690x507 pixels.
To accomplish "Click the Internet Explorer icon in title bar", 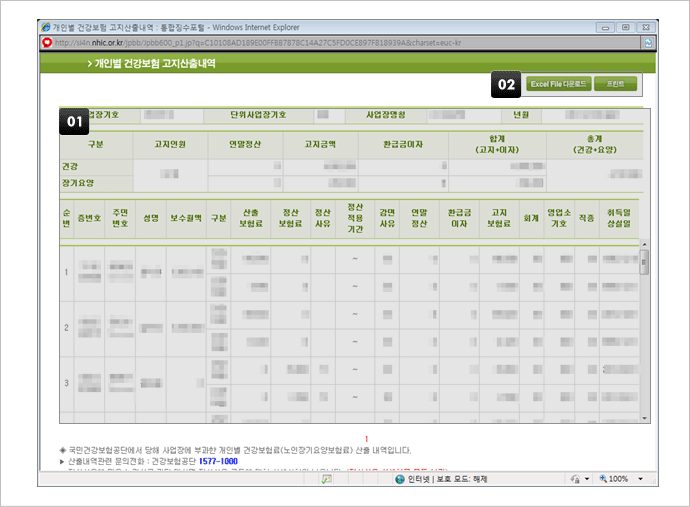I will [45, 27].
